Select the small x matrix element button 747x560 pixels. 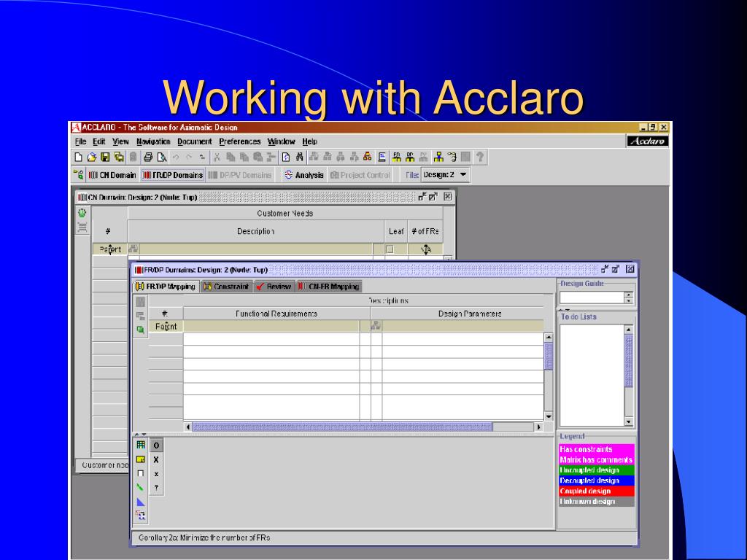point(156,474)
